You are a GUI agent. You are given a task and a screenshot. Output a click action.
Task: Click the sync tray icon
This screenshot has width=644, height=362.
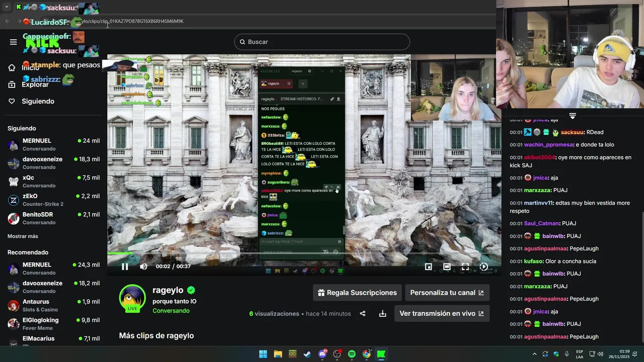point(545,354)
